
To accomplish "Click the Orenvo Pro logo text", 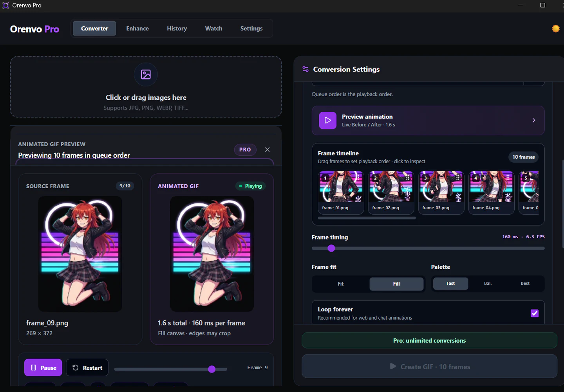I will coord(34,29).
